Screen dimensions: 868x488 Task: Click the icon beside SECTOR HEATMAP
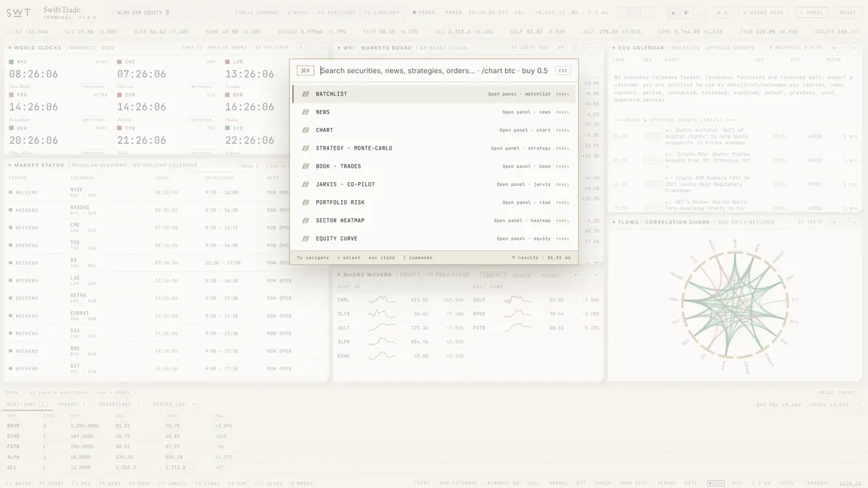[305, 221]
